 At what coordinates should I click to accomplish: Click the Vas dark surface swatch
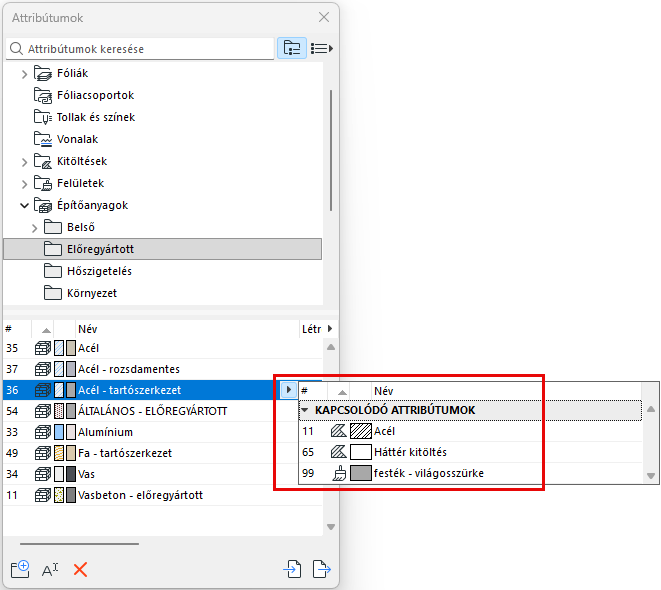coord(71,474)
